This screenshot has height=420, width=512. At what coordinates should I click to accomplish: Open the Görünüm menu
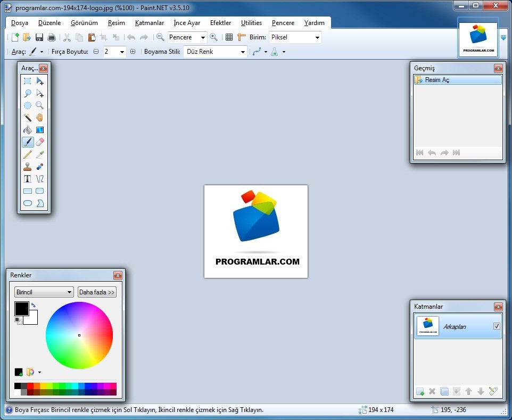(x=84, y=23)
